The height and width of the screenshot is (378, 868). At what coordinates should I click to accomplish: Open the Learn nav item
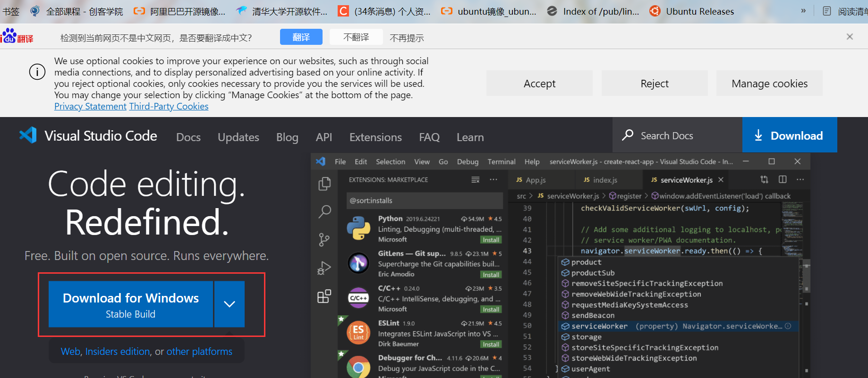(x=470, y=137)
